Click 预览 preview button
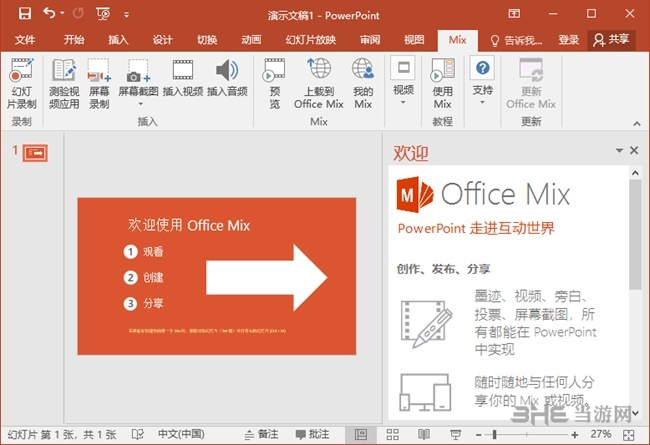650x445 pixels. pos(274,84)
